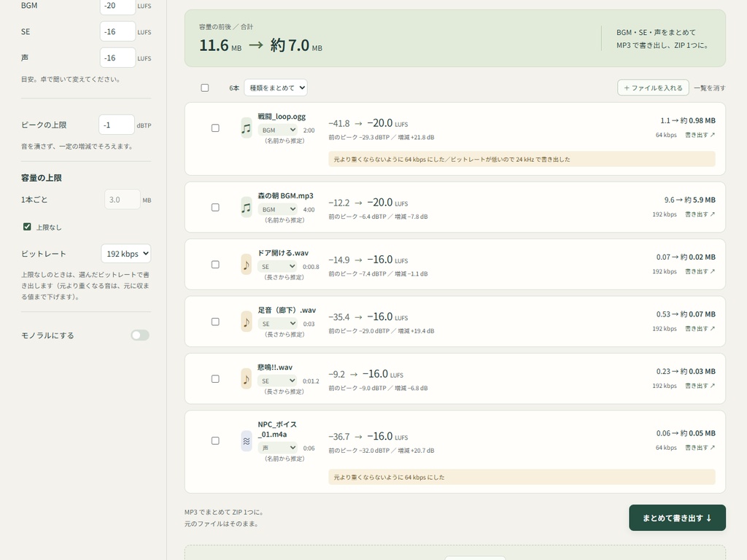Click the note icon for ドア開ける.wav
The width and height of the screenshot is (747, 560).
247,265
